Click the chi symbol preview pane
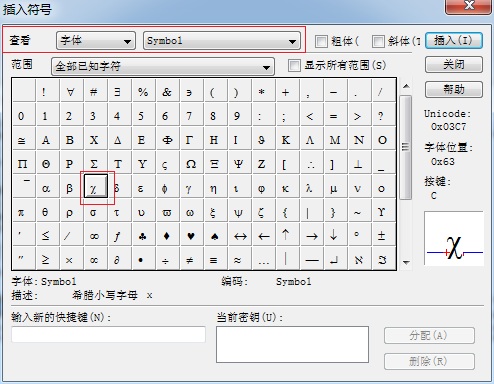The width and height of the screenshot is (494, 384). [454, 238]
